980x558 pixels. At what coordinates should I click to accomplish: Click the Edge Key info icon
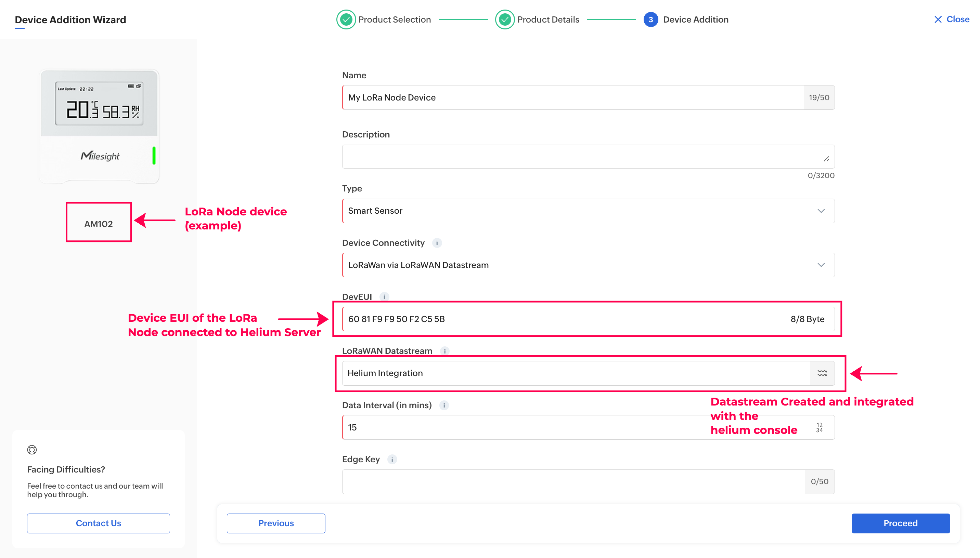click(392, 459)
